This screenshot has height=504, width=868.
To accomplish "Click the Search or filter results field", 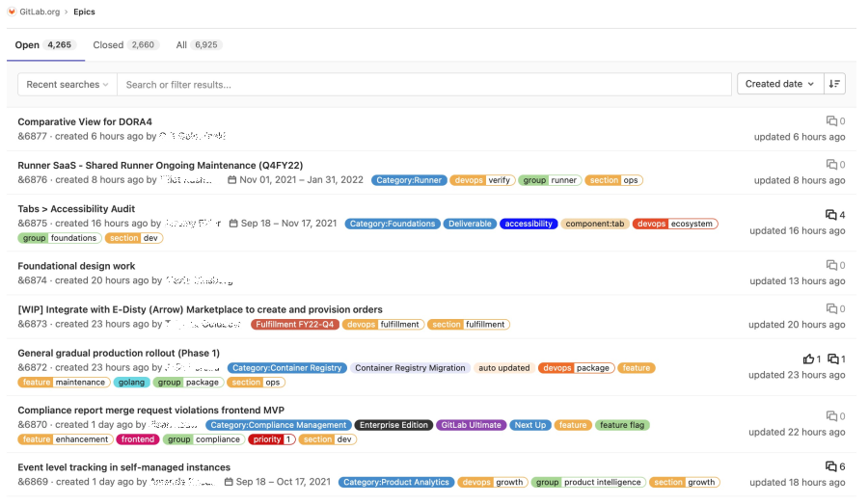I will tap(424, 85).
